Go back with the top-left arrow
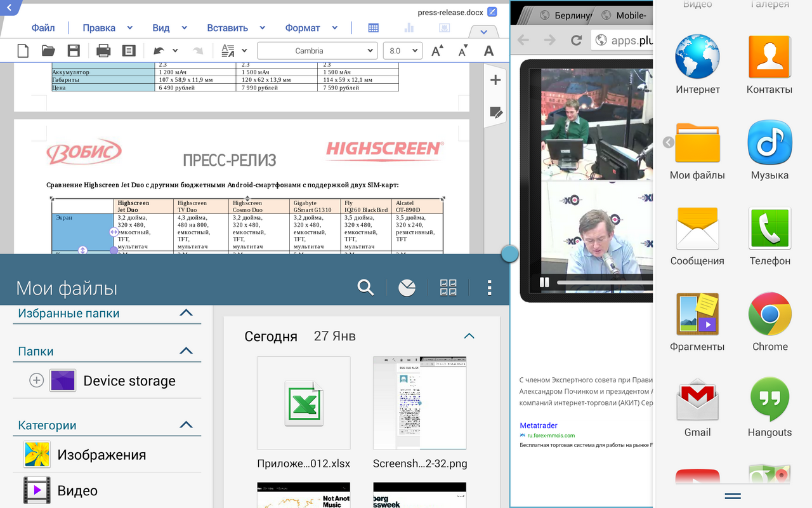The height and width of the screenshot is (508, 812). (x=10, y=8)
